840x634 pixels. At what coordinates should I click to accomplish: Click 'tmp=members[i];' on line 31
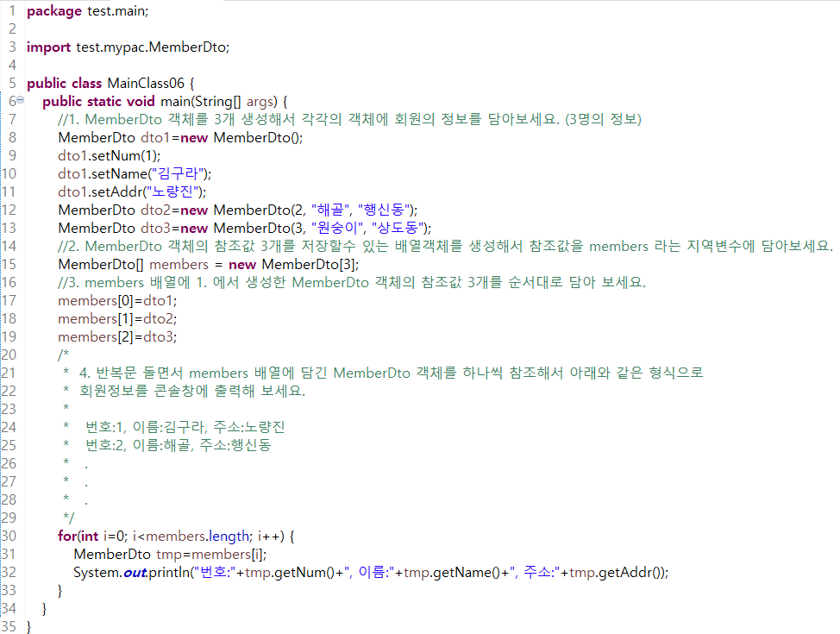[211, 554]
